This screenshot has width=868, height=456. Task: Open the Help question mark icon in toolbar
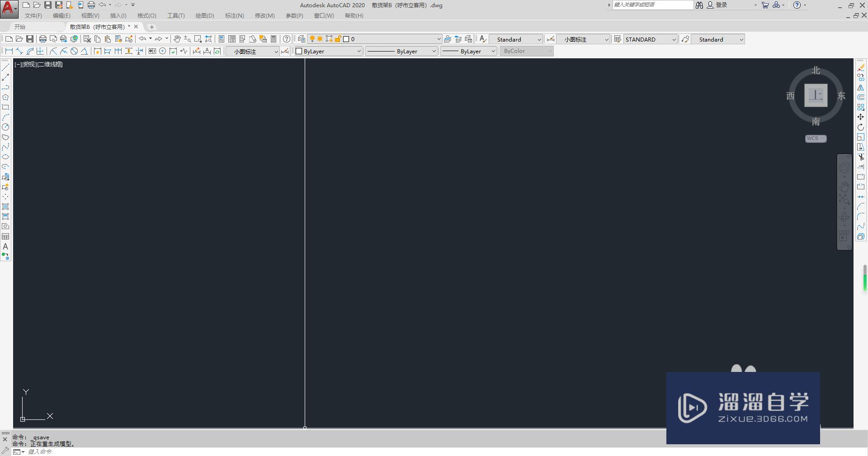pos(287,39)
